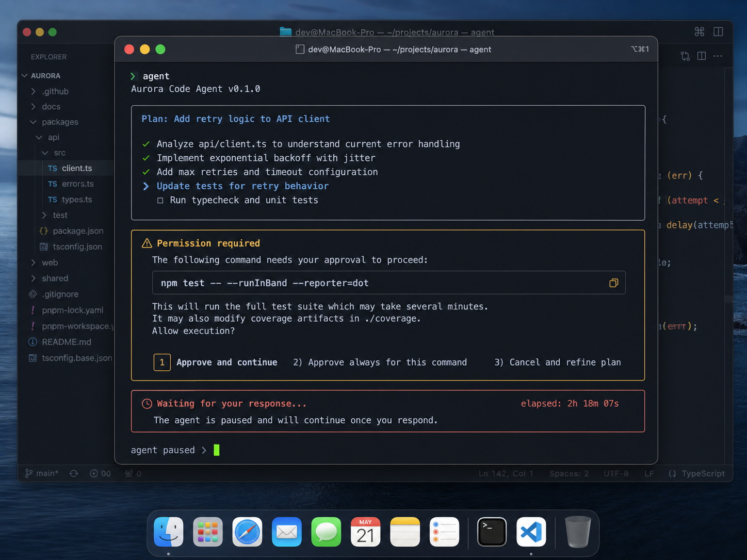Toggle layout icon in VS Code title bar
The image size is (747, 560).
tap(718, 31)
